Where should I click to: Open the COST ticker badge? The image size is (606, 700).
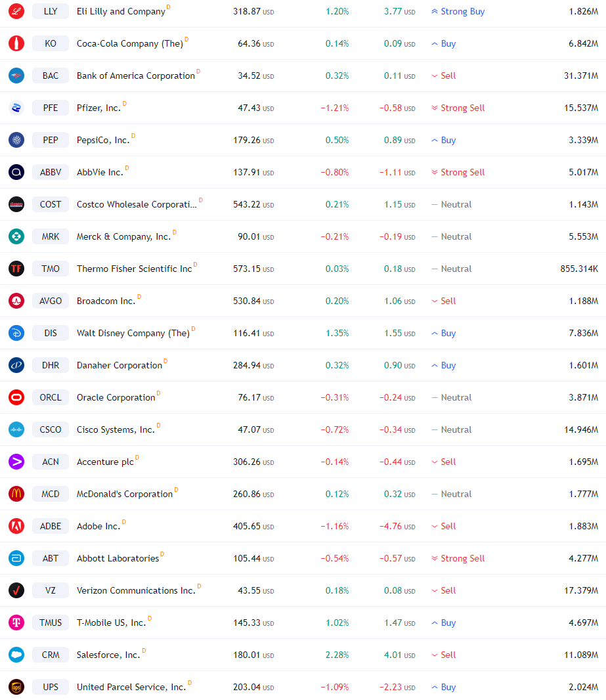pyautogui.click(x=51, y=204)
